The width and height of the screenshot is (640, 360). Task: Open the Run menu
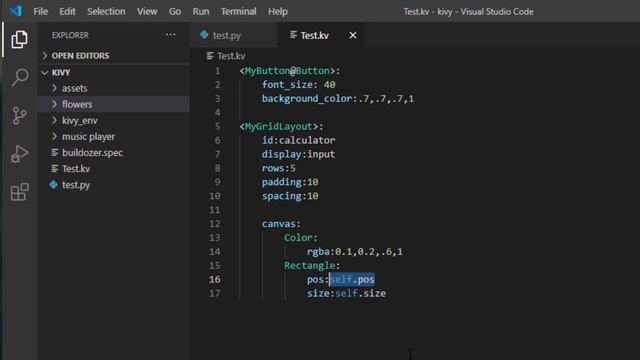tap(201, 11)
